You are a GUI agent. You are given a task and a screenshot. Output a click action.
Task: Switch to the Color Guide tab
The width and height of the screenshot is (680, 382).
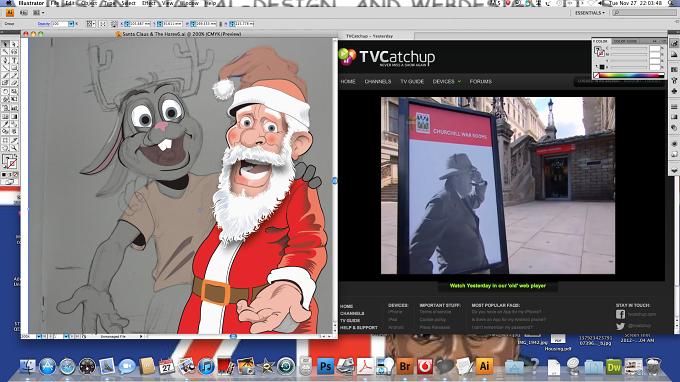[x=625, y=41]
